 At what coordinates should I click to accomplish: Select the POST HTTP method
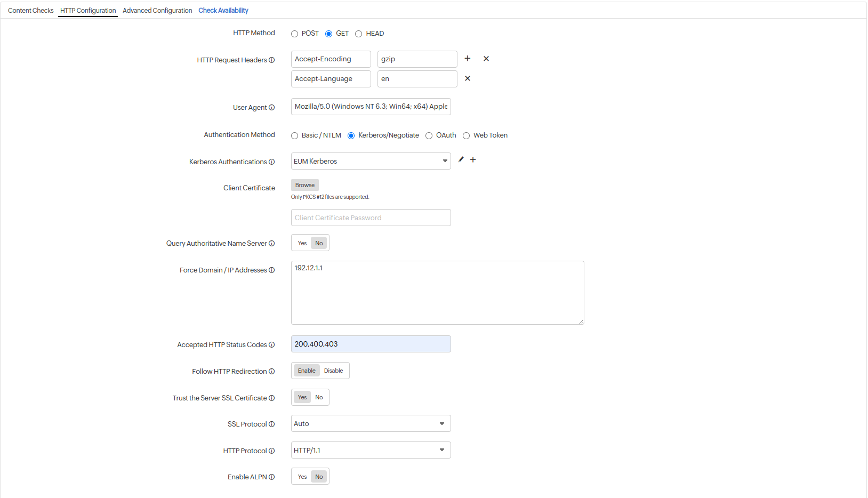(295, 34)
